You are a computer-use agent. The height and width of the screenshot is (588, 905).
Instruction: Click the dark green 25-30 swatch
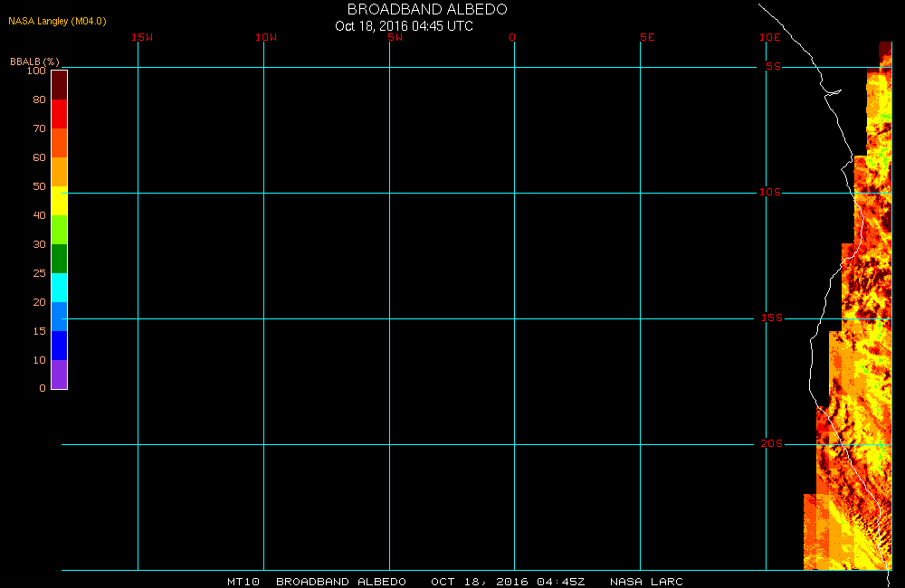coord(60,259)
